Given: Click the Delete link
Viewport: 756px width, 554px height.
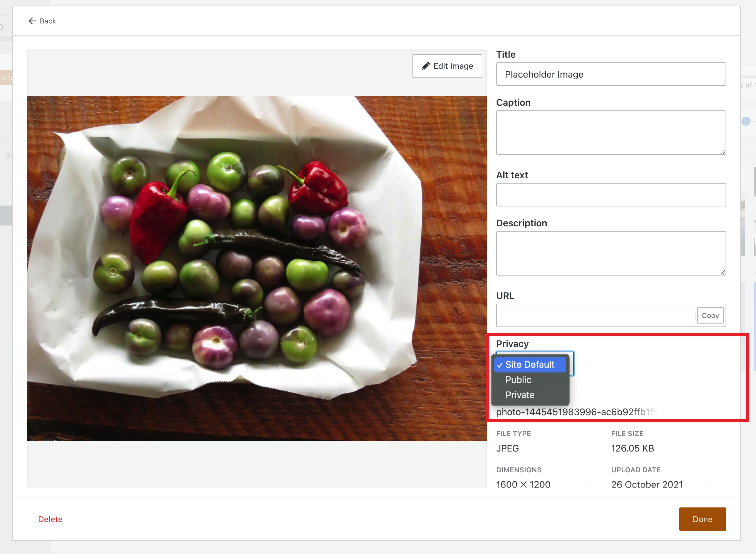Looking at the screenshot, I should coord(50,519).
